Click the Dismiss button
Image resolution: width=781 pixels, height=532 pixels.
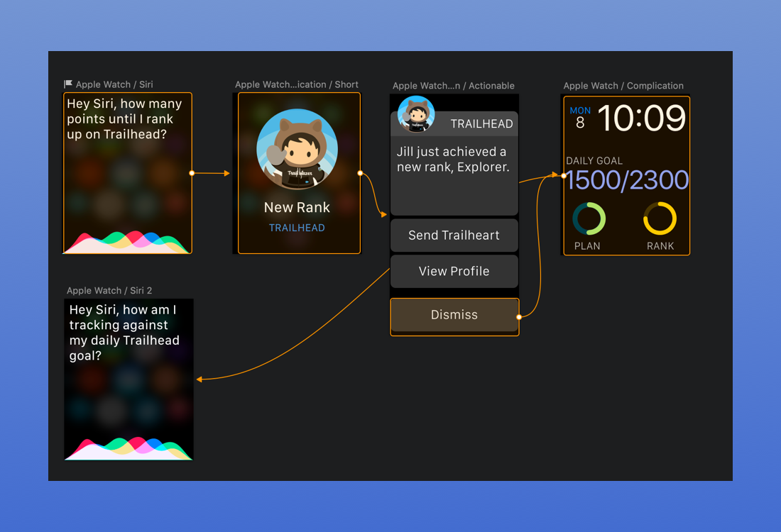pos(454,315)
